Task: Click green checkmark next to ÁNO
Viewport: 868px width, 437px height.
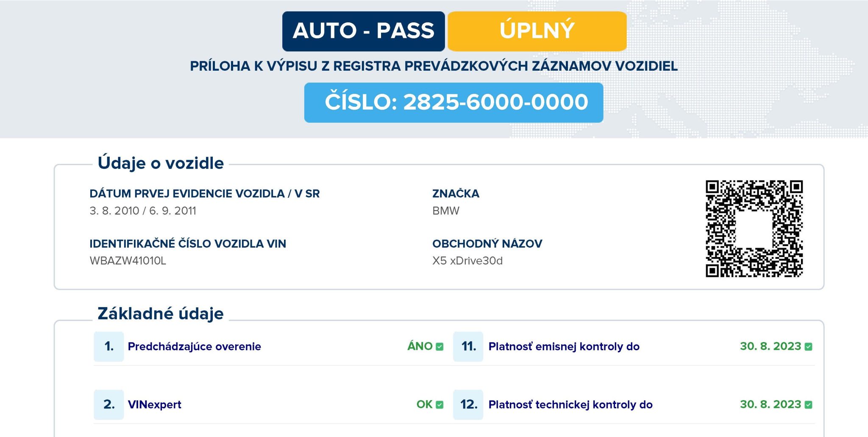Action: point(440,346)
